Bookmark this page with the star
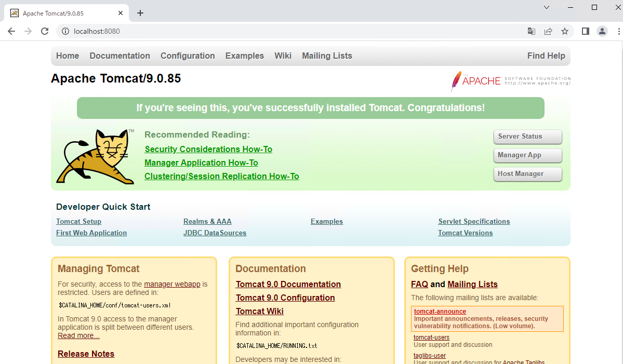The height and width of the screenshot is (364, 623). click(565, 31)
